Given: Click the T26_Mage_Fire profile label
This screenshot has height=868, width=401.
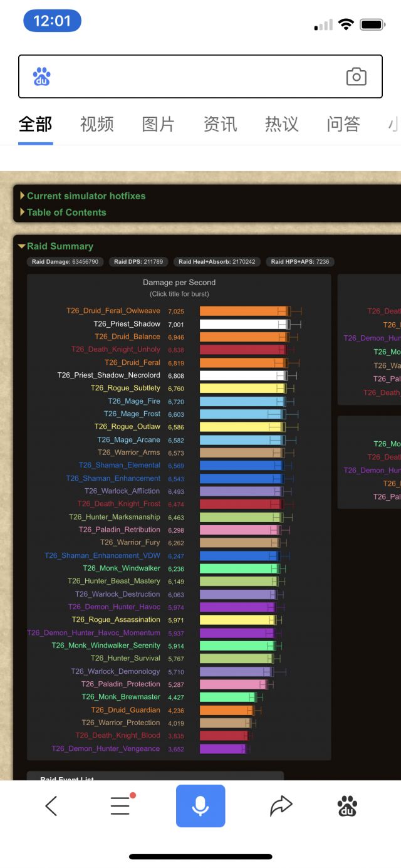Looking at the screenshot, I should tap(133, 401).
